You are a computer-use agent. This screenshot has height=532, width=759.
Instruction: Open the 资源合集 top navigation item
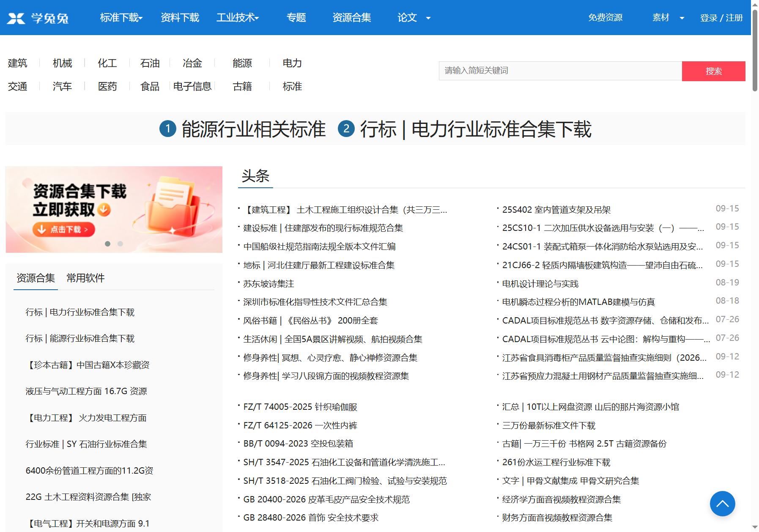click(x=351, y=18)
